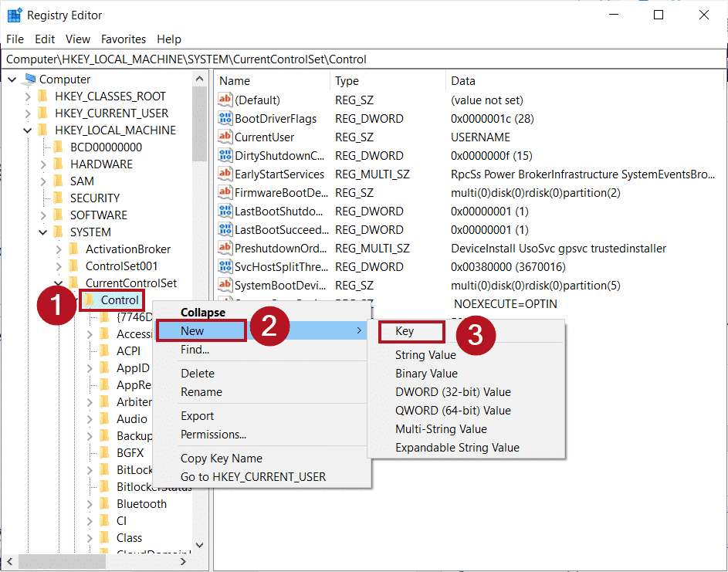The width and height of the screenshot is (728, 572).
Task: Collapse the Computer root node
Action: (x=12, y=80)
